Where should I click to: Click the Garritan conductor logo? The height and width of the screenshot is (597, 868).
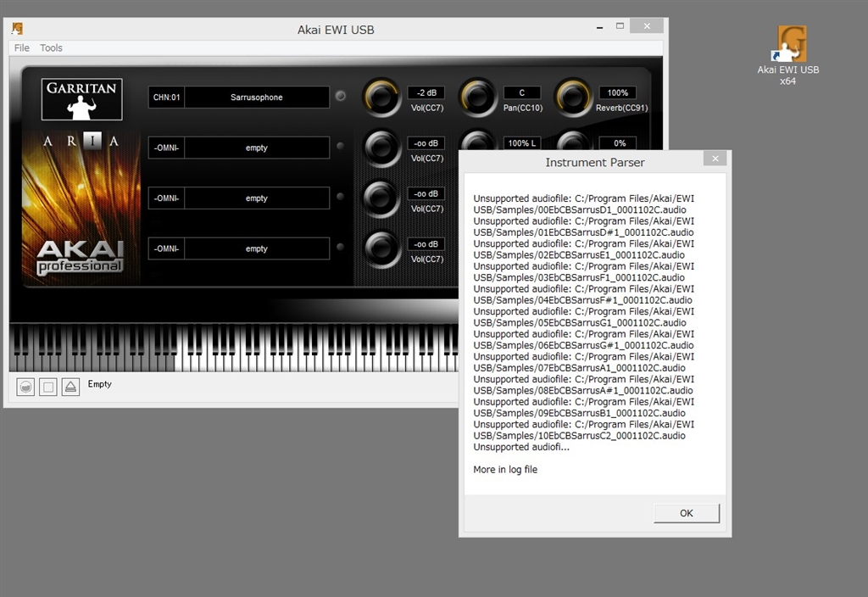tap(81, 99)
